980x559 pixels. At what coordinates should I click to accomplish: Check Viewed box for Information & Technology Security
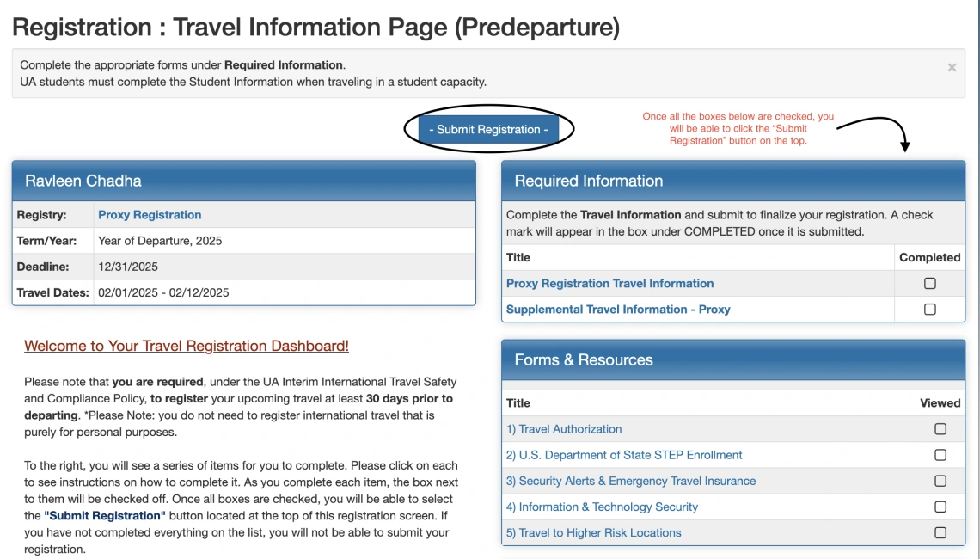(x=940, y=507)
